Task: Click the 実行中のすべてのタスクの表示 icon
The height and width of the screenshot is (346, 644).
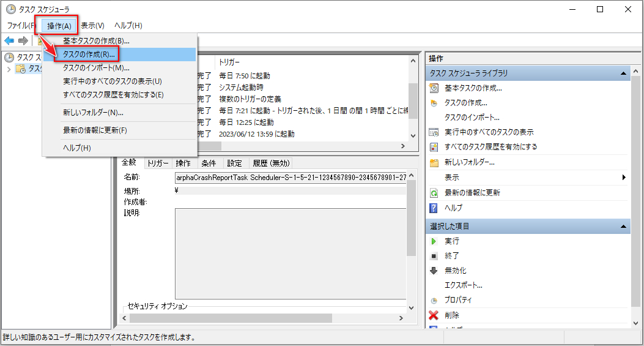Action: [434, 132]
